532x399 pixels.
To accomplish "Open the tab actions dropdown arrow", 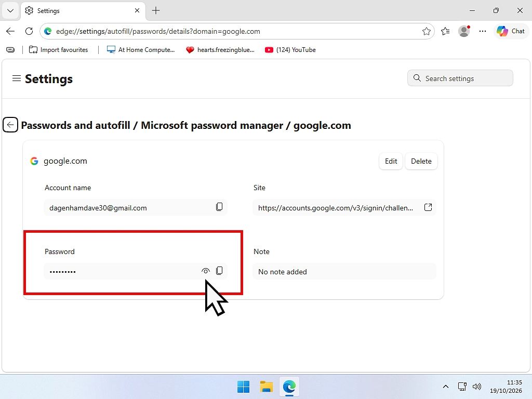I will pyautogui.click(x=10, y=10).
